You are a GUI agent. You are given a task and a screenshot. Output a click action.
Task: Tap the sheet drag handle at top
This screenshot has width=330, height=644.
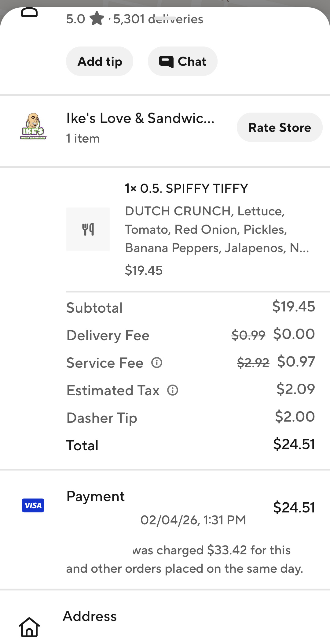[165, 18]
